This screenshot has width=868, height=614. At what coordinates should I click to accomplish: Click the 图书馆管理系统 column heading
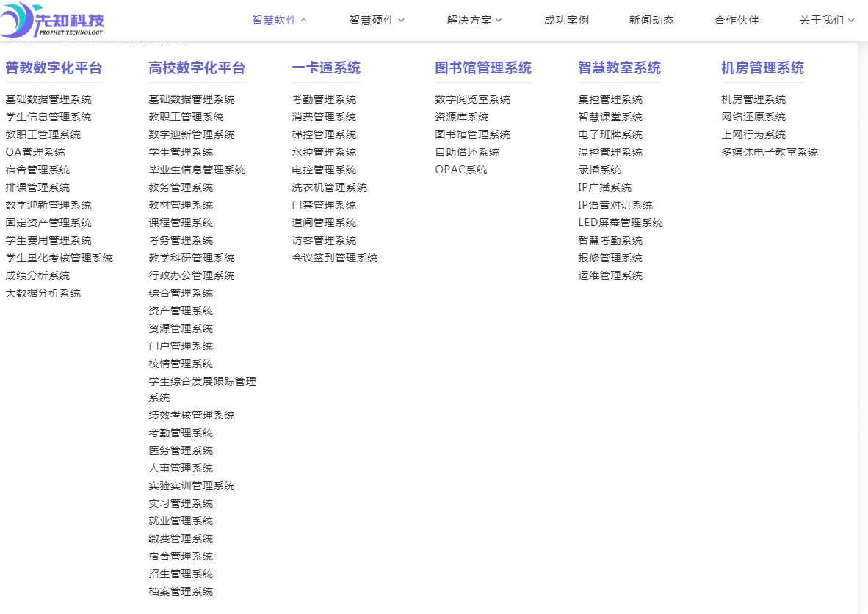click(x=483, y=68)
